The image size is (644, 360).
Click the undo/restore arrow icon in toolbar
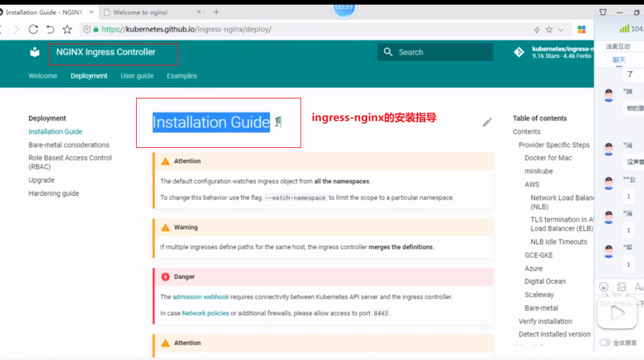coord(50,29)
